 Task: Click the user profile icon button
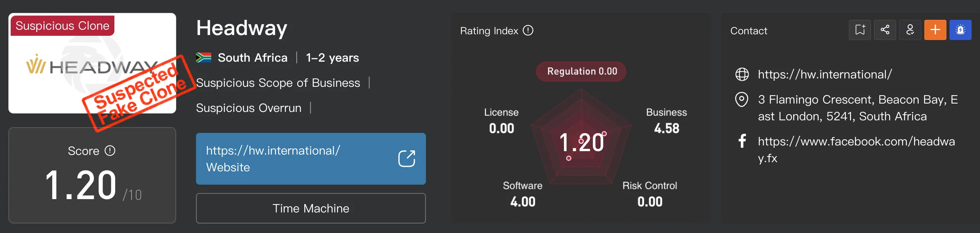coord(910,30)
